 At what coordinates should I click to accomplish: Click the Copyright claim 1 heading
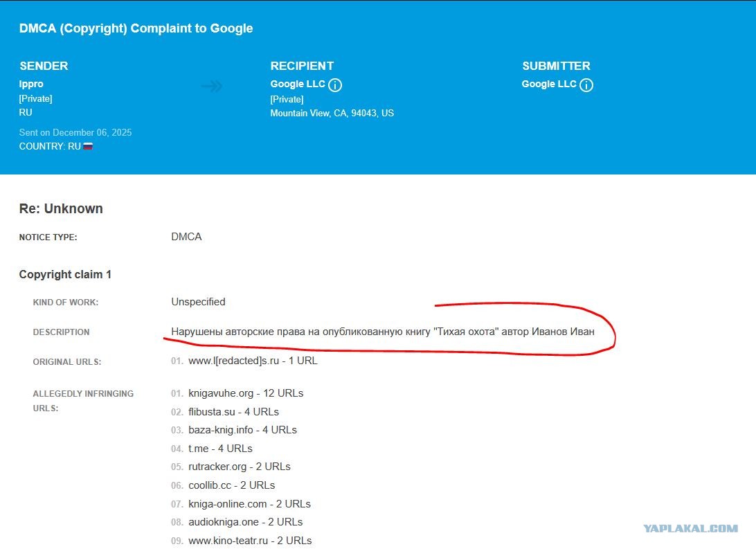[x=65, y=274]
